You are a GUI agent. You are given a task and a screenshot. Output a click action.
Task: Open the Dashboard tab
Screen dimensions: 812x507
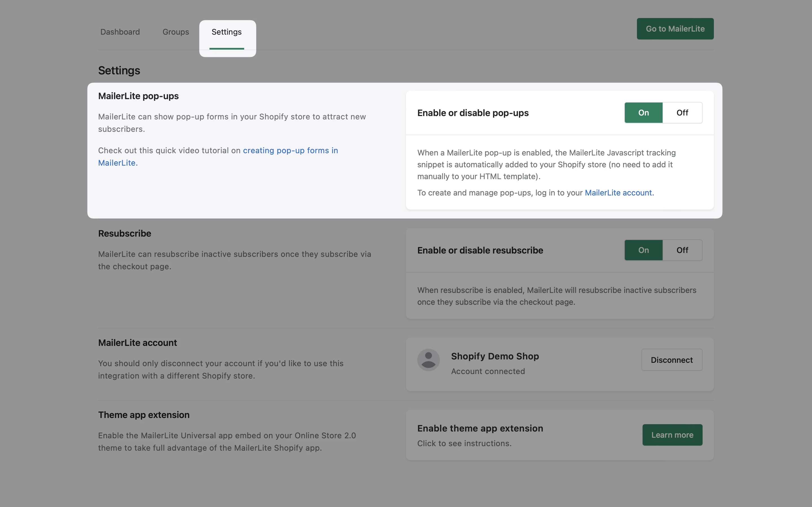[x=120, y=32]
